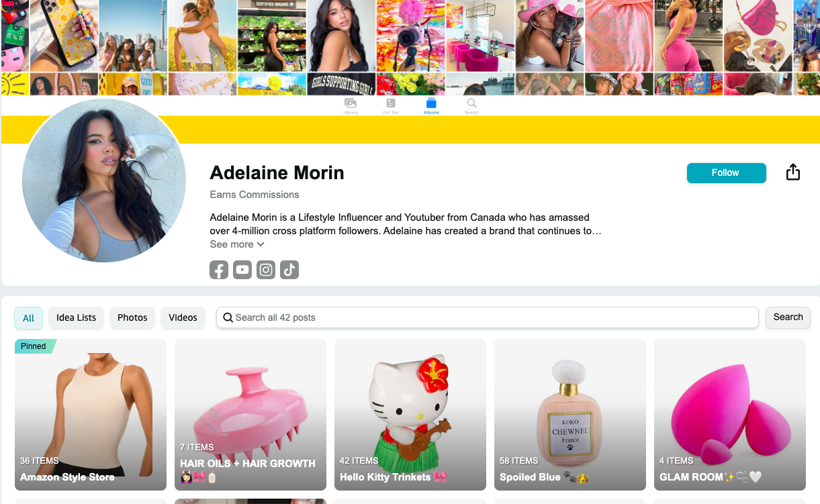Switch to the Photos tab

(x=132, y=317)
